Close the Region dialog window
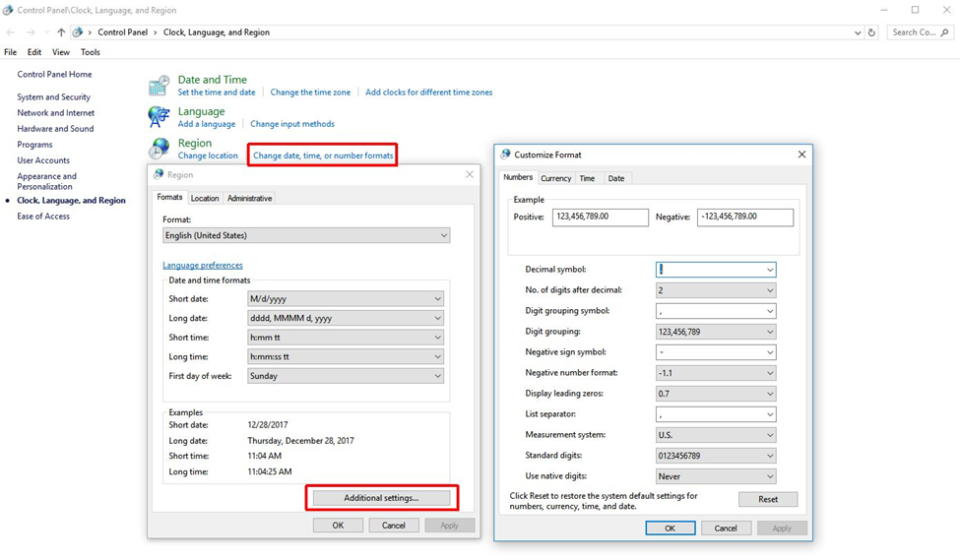Image resolution: width=960 pixels, height=560 pixels. (x=469, y=174)
